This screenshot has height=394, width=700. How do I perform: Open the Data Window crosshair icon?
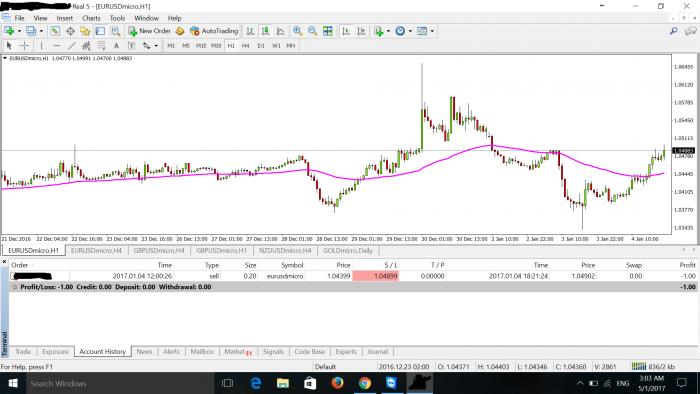pos(70,31)
